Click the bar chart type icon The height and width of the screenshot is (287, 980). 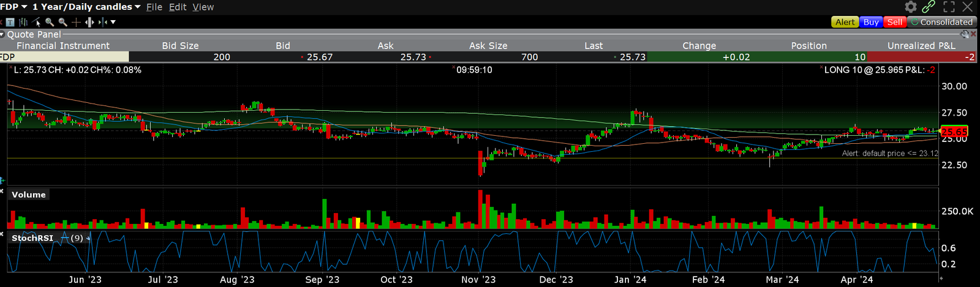pos(23,22)
